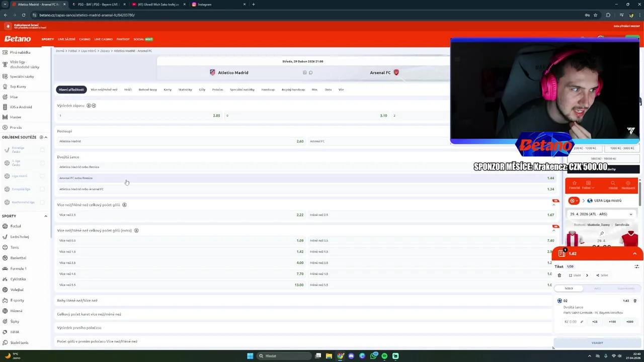Switch to the Hráči tab
Screen dimensions: 644x362
(x=128, y=89)
